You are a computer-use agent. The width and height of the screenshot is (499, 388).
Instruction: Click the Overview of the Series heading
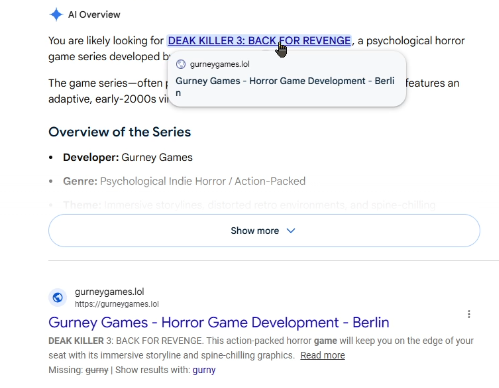tap(120, 132)
